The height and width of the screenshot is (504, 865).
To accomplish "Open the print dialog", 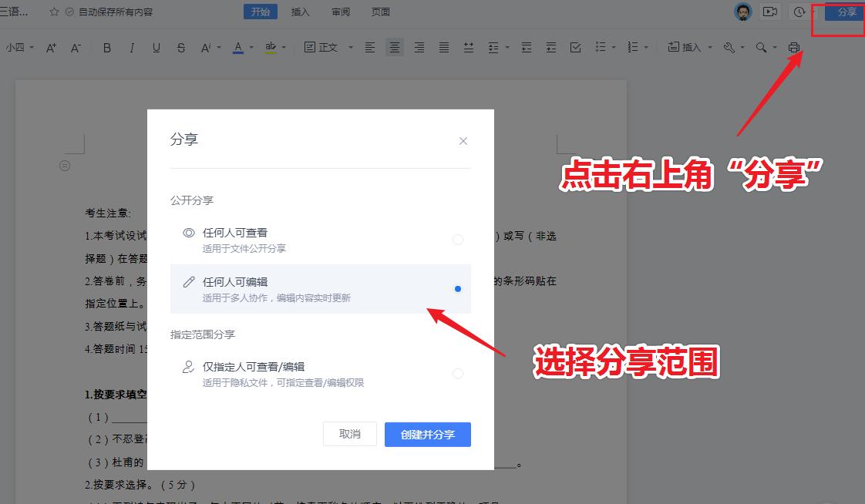I will click(794, 47).
